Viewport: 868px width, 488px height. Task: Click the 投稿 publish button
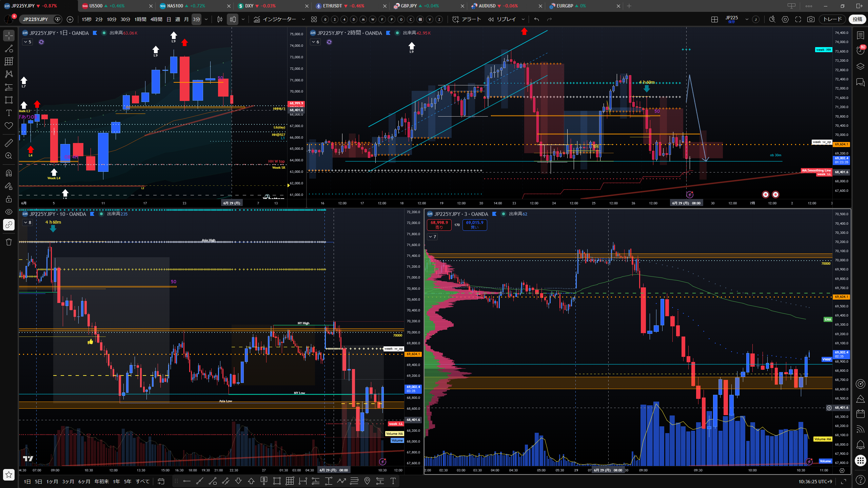[x=857, y=19]
